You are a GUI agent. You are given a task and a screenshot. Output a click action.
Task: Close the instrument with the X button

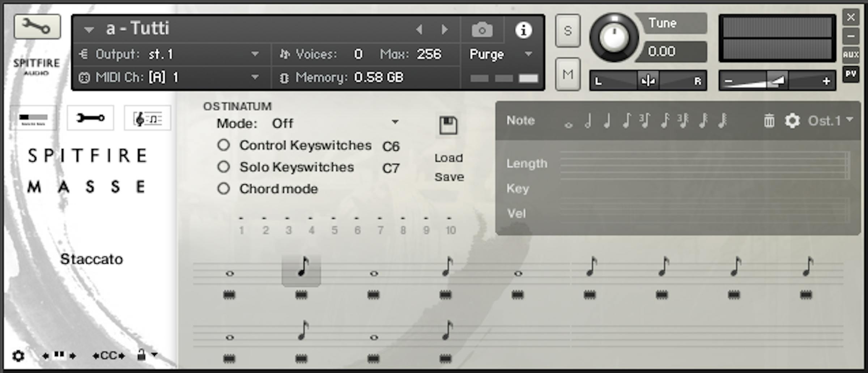point(851,17)
